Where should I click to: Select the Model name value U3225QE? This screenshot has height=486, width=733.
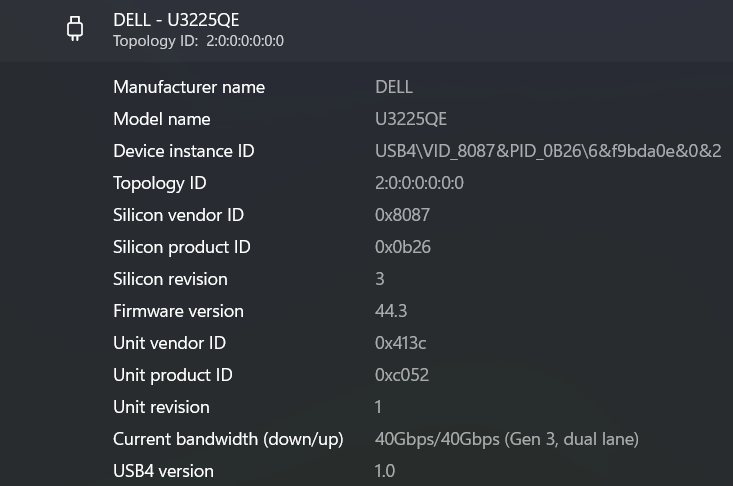coord(411,119)
